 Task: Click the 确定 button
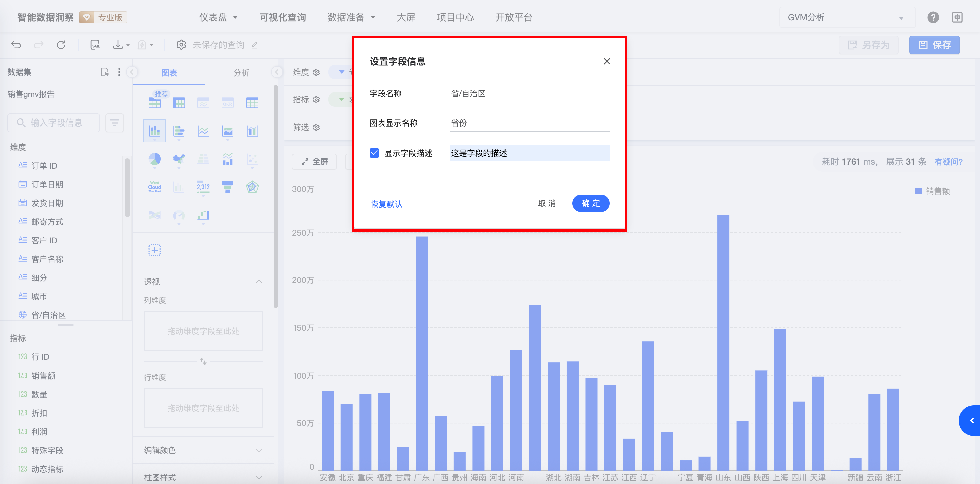pos(590,203)
